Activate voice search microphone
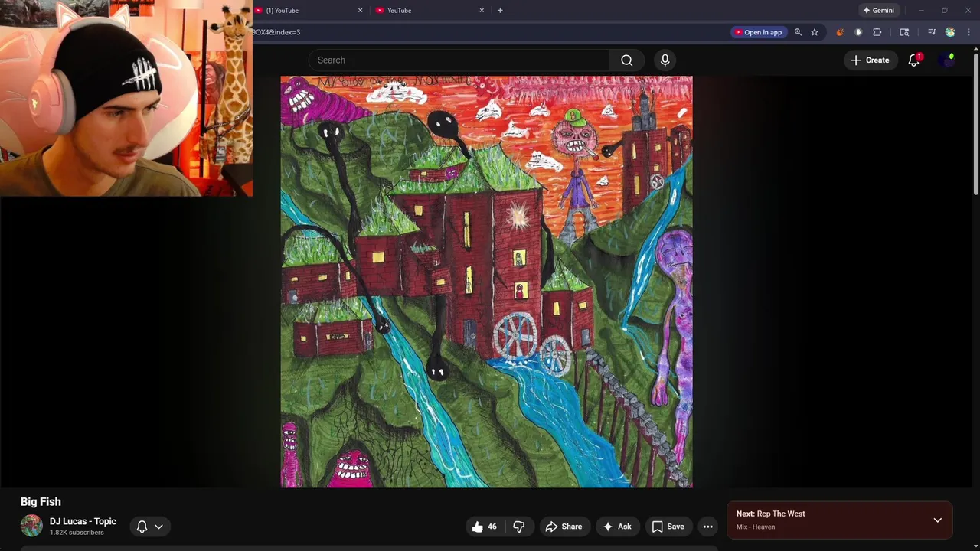980x551 pixels. coord(665,60)
